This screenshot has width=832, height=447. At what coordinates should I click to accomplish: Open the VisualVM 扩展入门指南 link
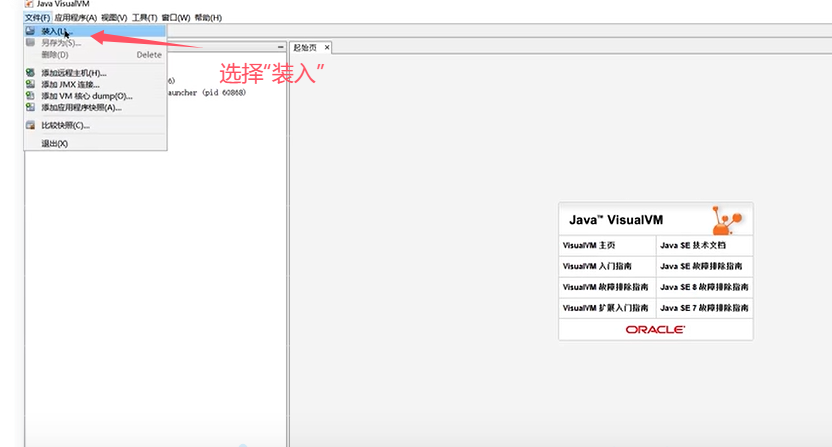tap(605, 307)
